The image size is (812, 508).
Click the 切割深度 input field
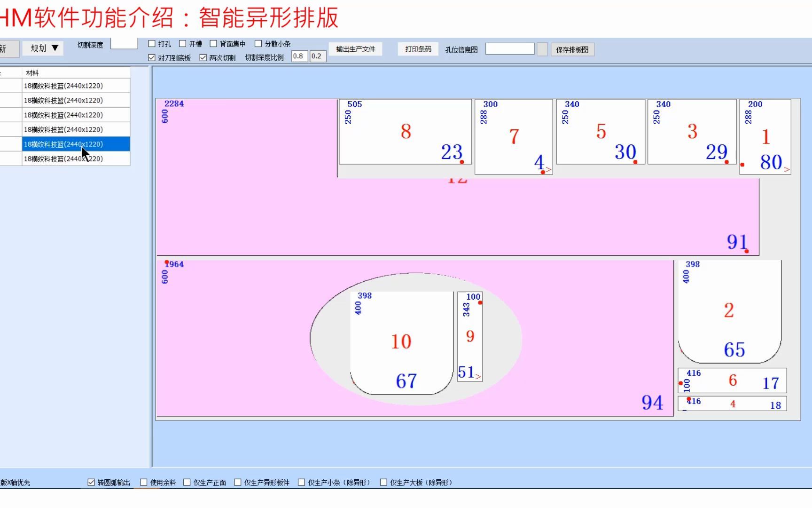click(x=124, y=43)
